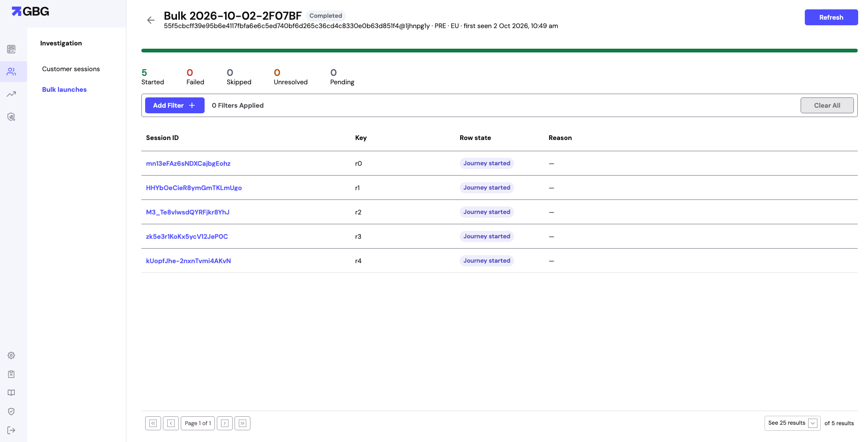Click the Add Filter button
The height and width of the screenshot is (442, 868).
[x=175, y=105]
